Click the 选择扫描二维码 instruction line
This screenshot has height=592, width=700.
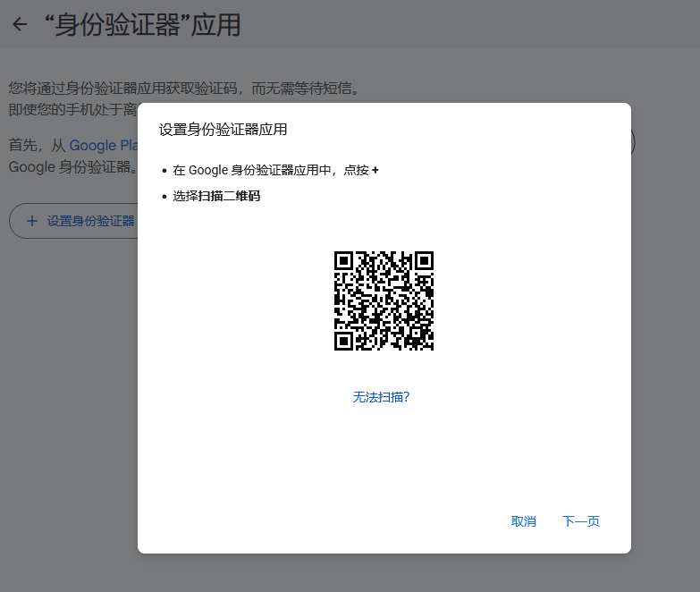click(216, 196)
